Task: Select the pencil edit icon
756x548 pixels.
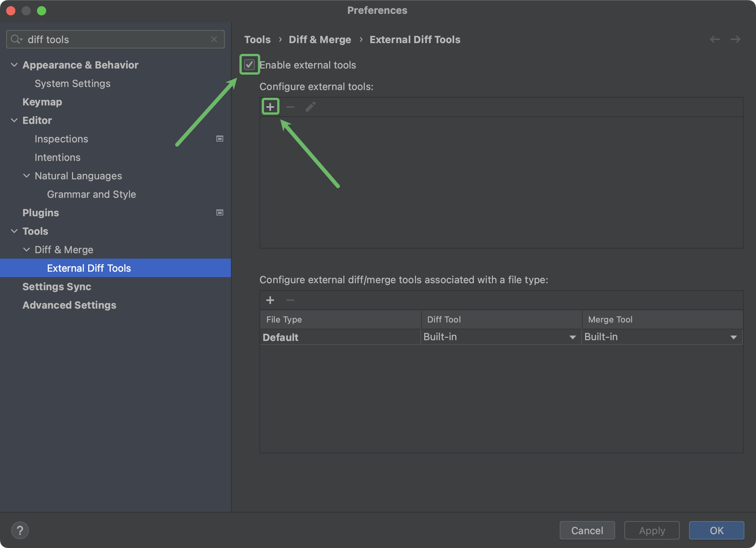Action: (310, 106)
